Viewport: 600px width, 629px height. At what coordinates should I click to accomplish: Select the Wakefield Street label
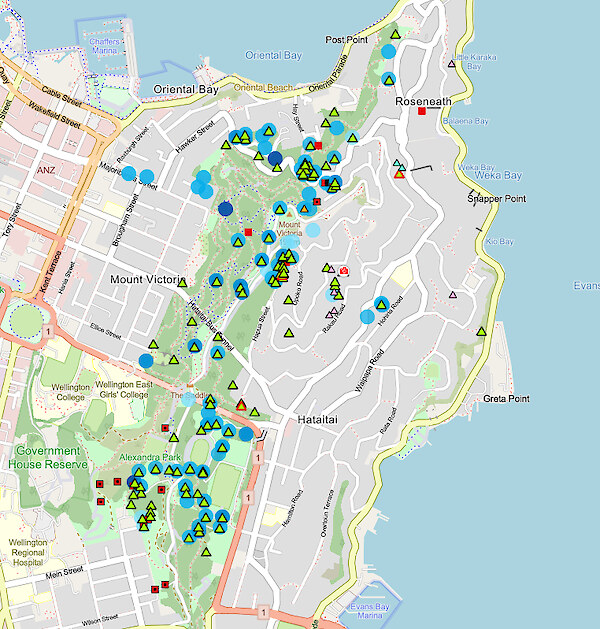[55, 115]
